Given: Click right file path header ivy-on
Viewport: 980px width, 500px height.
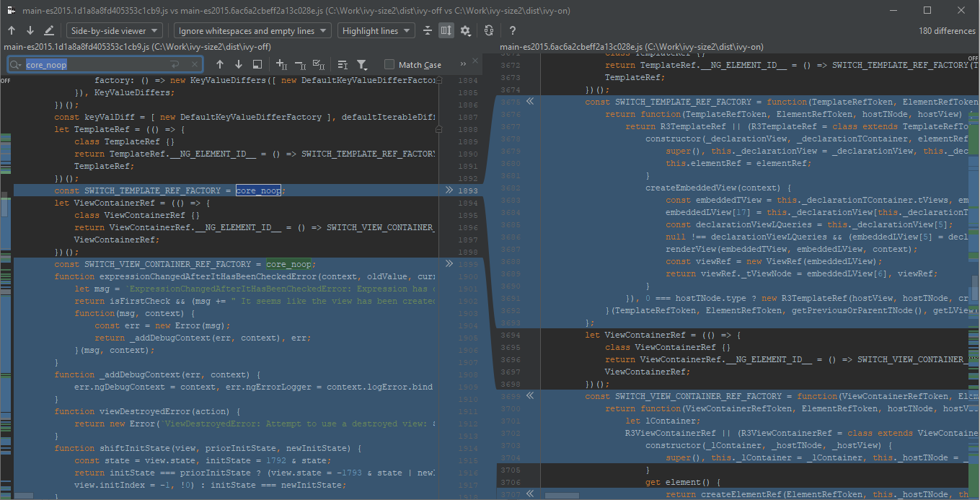Looking at the screenshot, I should pos(632,47).
